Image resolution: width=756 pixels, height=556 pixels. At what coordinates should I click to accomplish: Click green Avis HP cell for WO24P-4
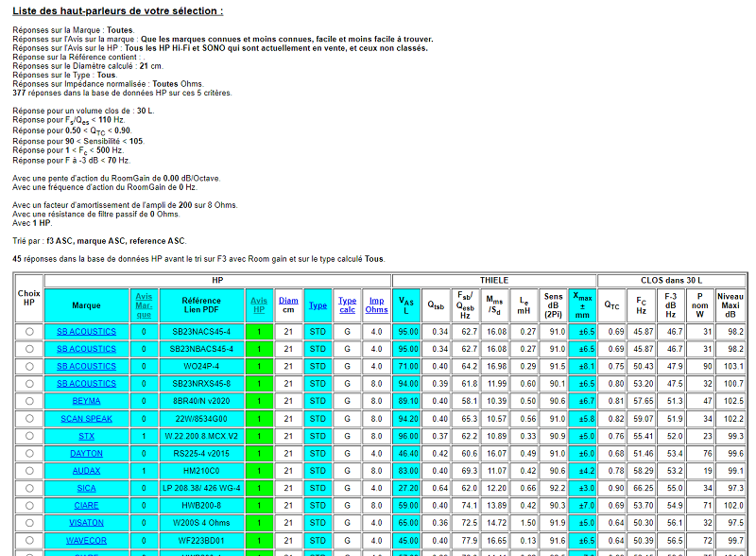(x=259, y=366)
